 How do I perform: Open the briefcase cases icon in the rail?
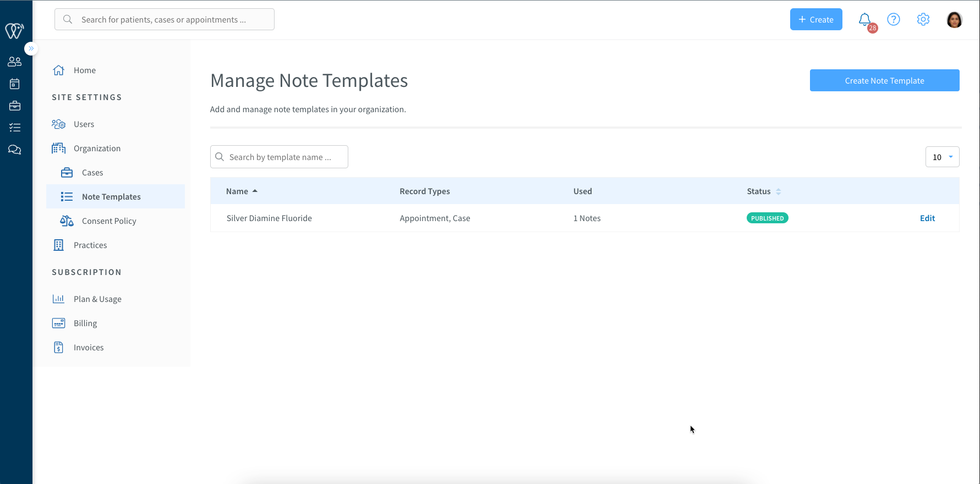[x=15, y=106]
